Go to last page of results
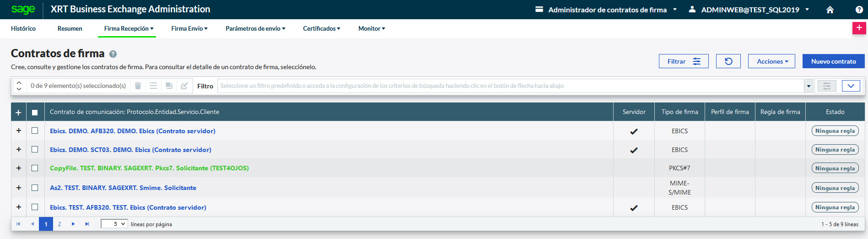This screenshot has height=239, width=868. [87, 224]
